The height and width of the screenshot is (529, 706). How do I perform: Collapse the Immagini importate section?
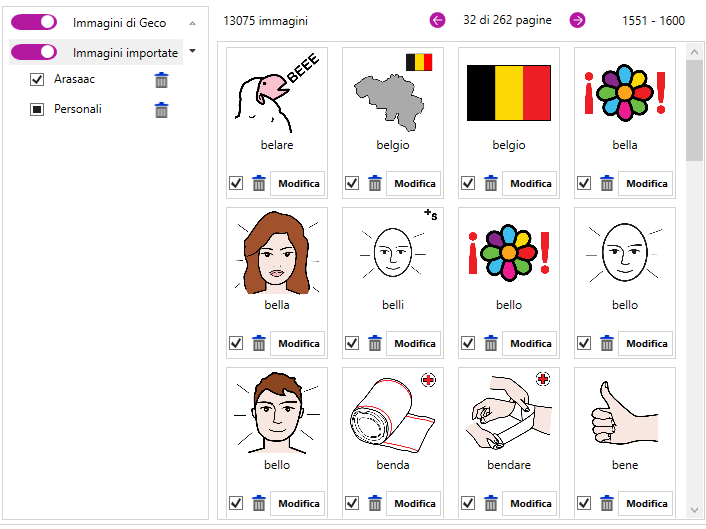pos(192,50)
